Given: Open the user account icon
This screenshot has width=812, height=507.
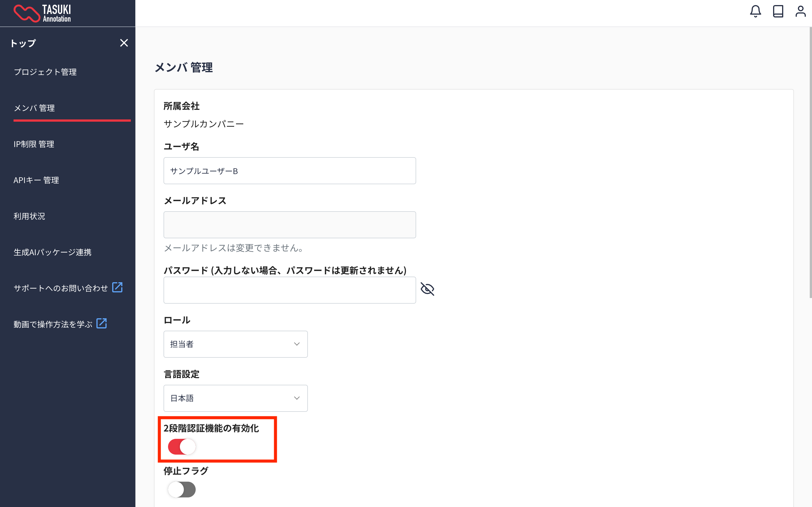Looking at the screenshot, I should [x=800, y=11].
